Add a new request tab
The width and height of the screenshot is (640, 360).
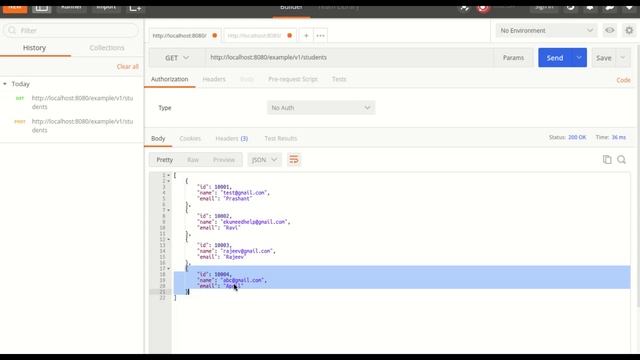pos(306,36)
